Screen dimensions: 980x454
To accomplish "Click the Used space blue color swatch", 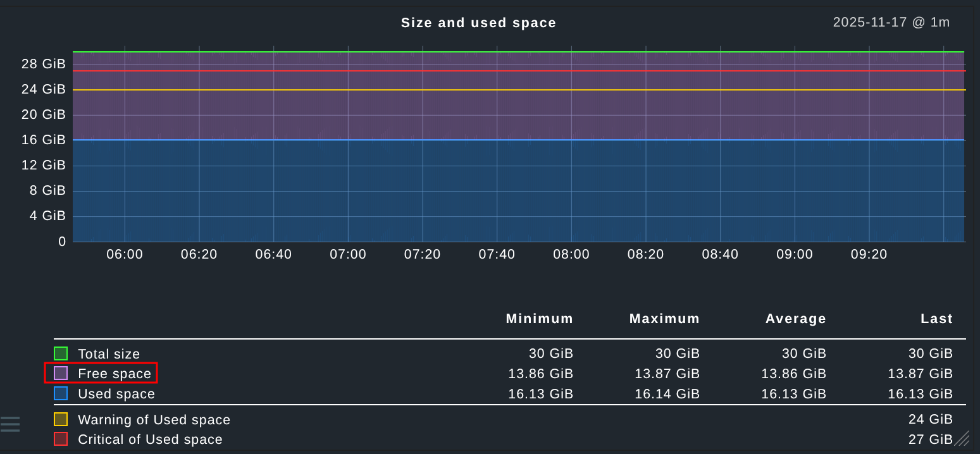I will [x=61, y=393].
